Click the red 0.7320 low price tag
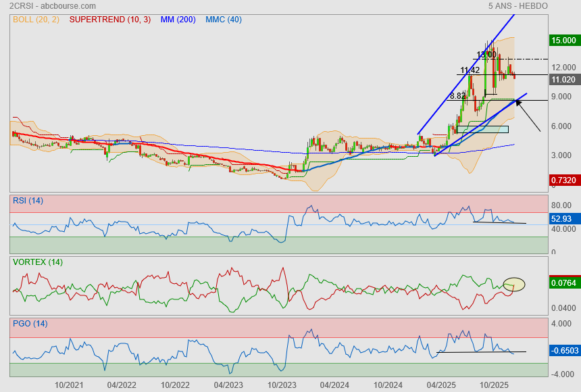581x392 pixels. point(562,180)
